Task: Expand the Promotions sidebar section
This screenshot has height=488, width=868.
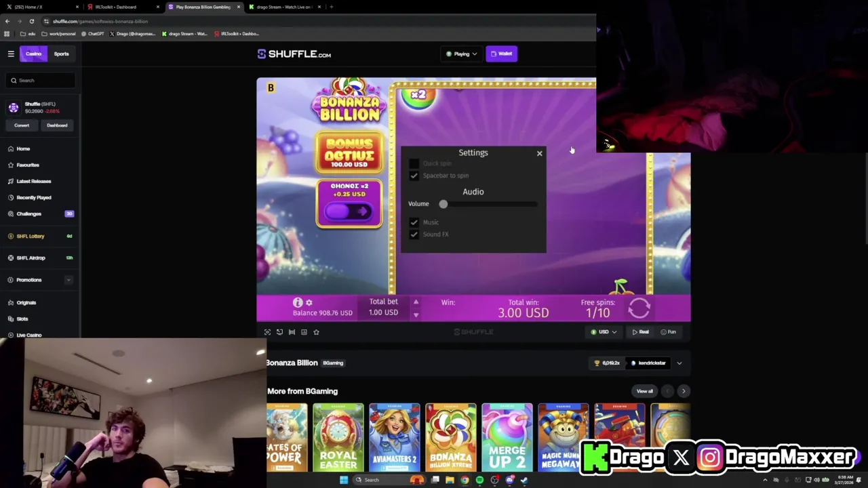Action: pyautogui.click(x=68, y=280)
